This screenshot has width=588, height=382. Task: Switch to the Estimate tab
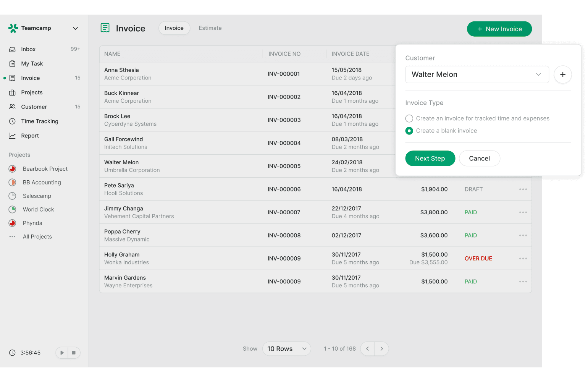pyautogui.click(x=210, y=28)
